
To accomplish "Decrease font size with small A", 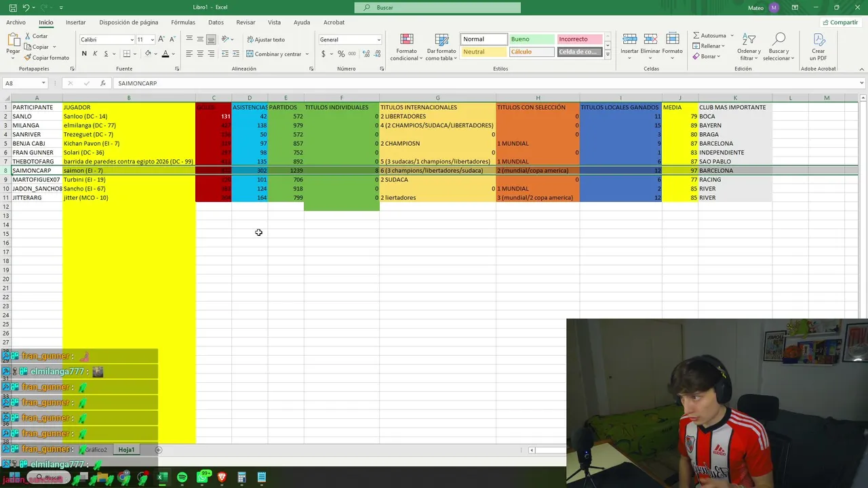I will 172,39.
